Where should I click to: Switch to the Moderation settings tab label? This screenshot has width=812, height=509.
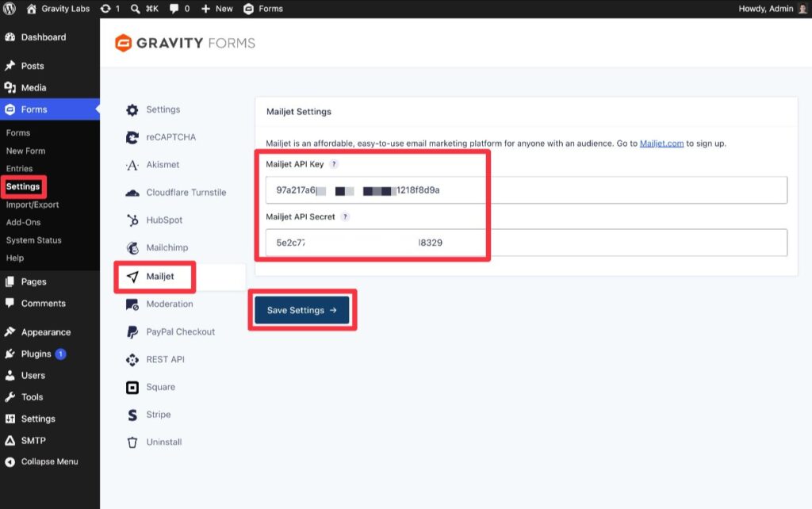click(x=170, y=304)
